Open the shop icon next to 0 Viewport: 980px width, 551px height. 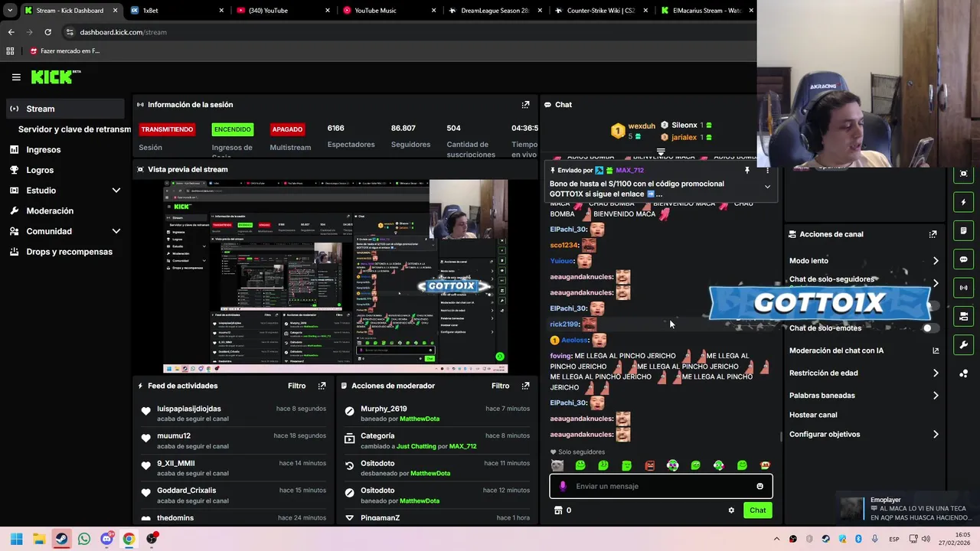point(558,510)
